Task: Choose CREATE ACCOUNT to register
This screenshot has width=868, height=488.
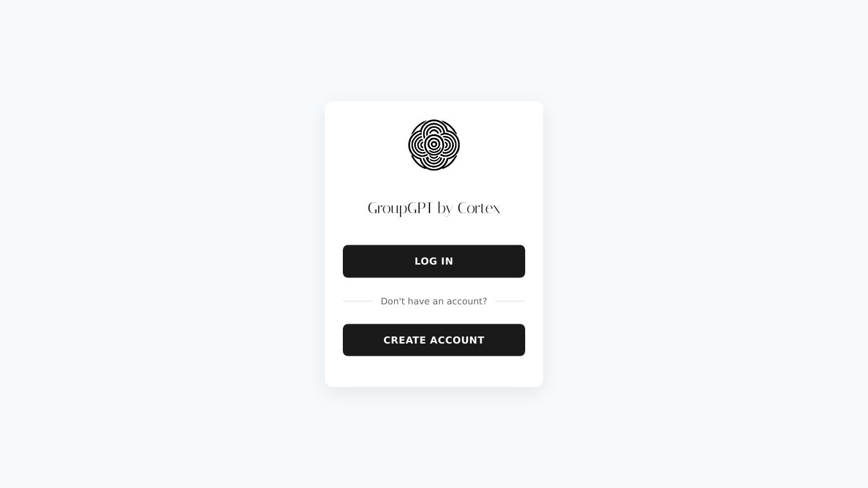Action: pos(434,340)
